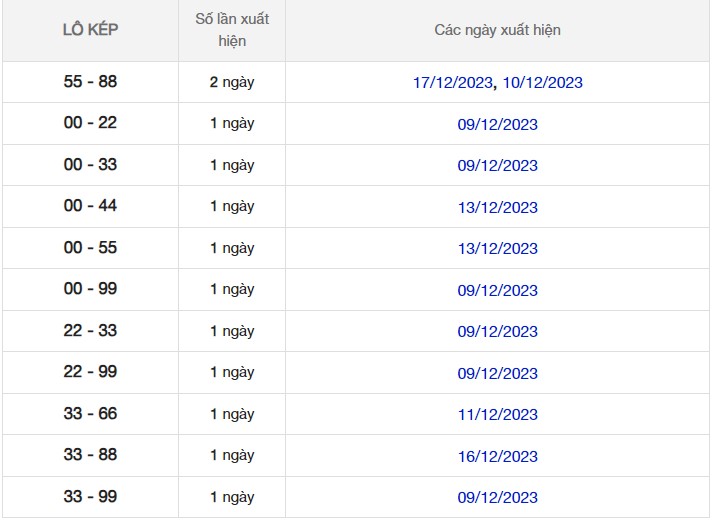
Task: Click the 09/12/2023 link for 00 - 33
Action: point(497,166)
